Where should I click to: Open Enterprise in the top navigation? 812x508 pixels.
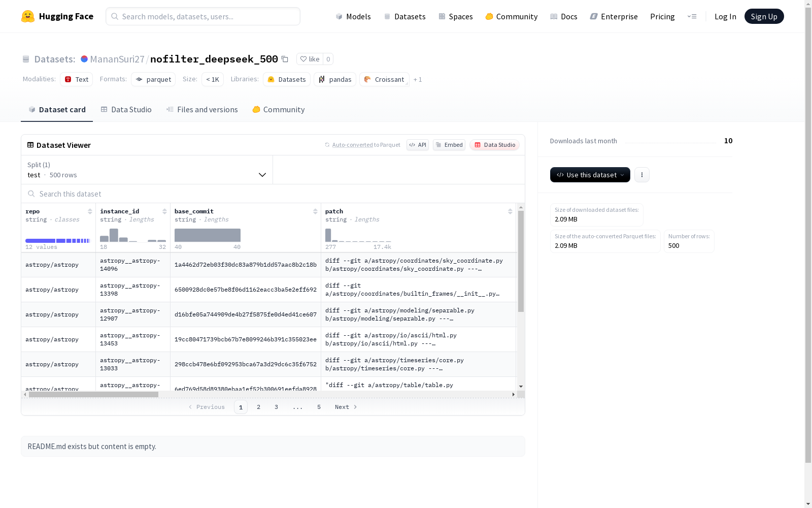tap(614, 16)
